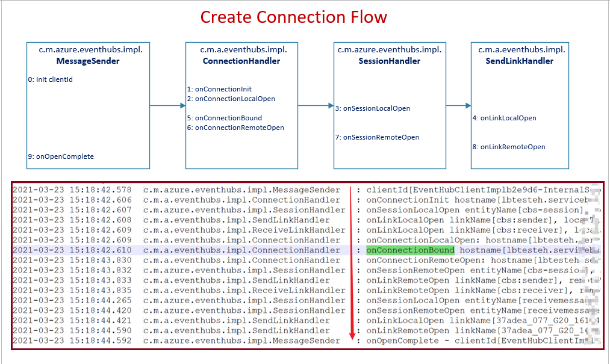
Task: Click step "8: onLinkRemoteOpen" in the diagram
Action: point(509,147)
